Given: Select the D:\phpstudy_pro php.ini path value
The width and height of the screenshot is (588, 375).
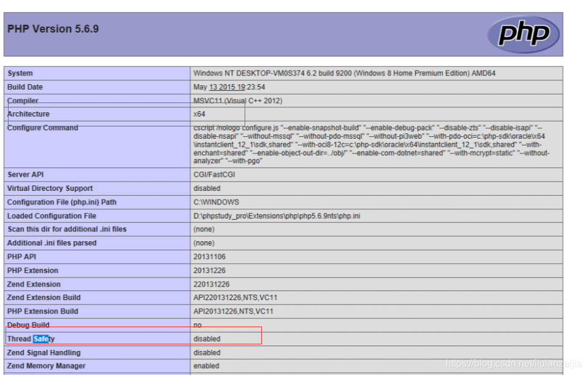Looking at the screenshot, I should [277, 216].
